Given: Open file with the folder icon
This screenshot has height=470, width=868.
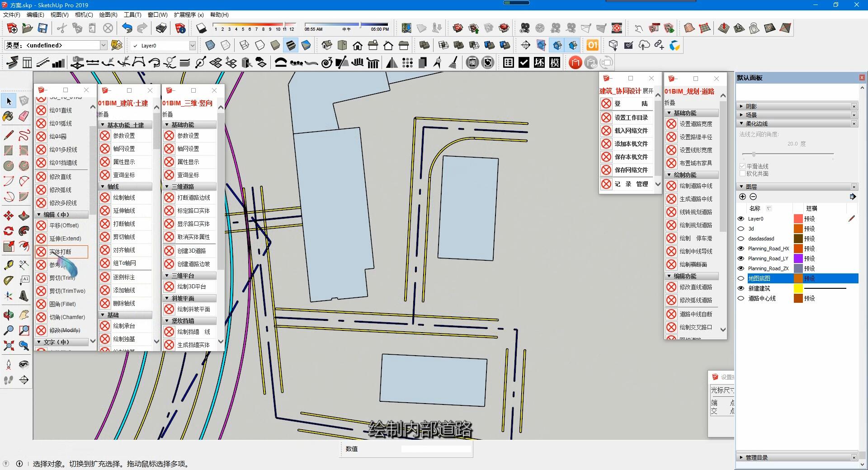Looking at the screenshot, I should click(28, 28).
